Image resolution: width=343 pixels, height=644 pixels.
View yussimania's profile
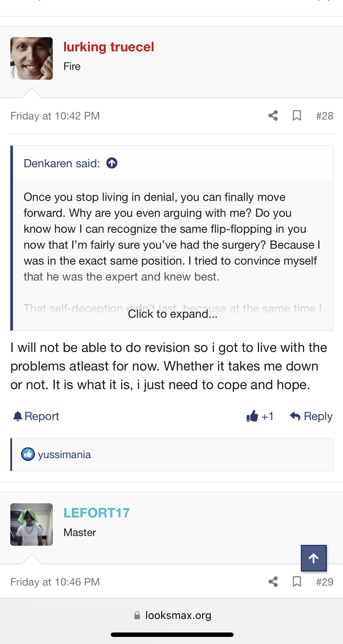click(64, 455)
